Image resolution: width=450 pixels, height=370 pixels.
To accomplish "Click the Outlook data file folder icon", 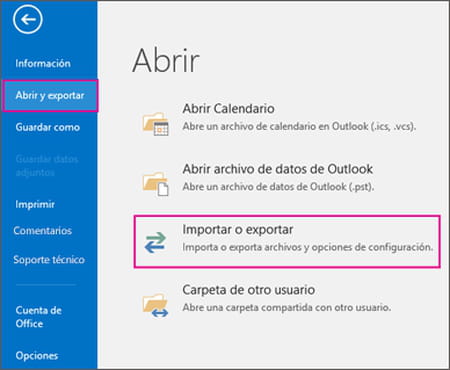I will point(156,184).
